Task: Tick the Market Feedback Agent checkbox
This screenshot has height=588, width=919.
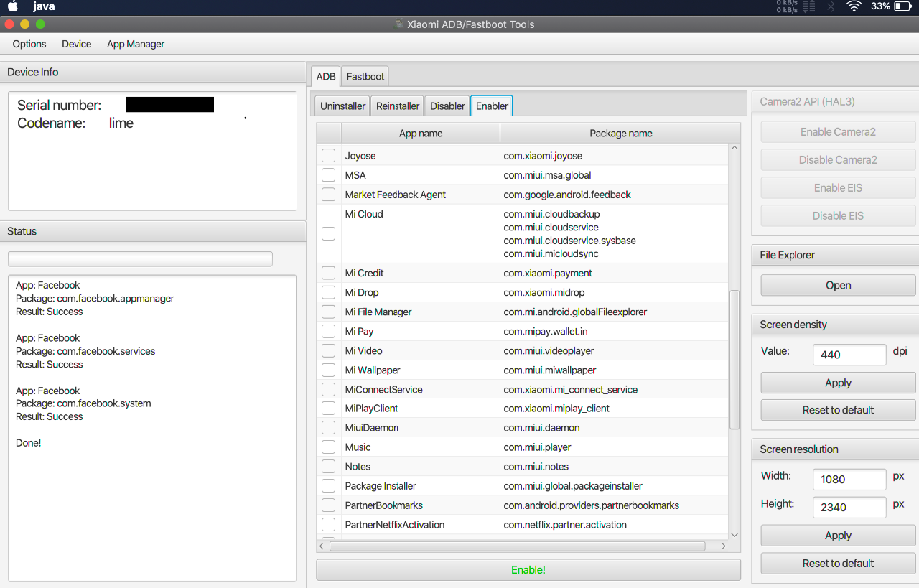Action: click(x=328, y=195)
